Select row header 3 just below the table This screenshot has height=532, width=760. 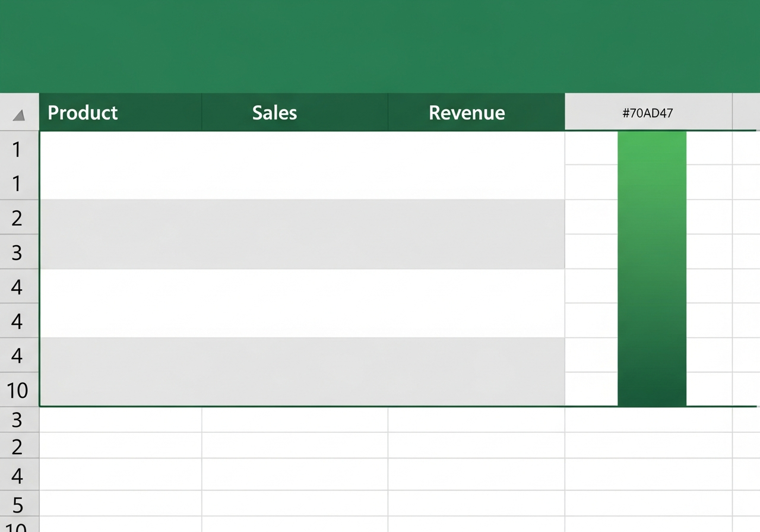click(x=18, y=420)
